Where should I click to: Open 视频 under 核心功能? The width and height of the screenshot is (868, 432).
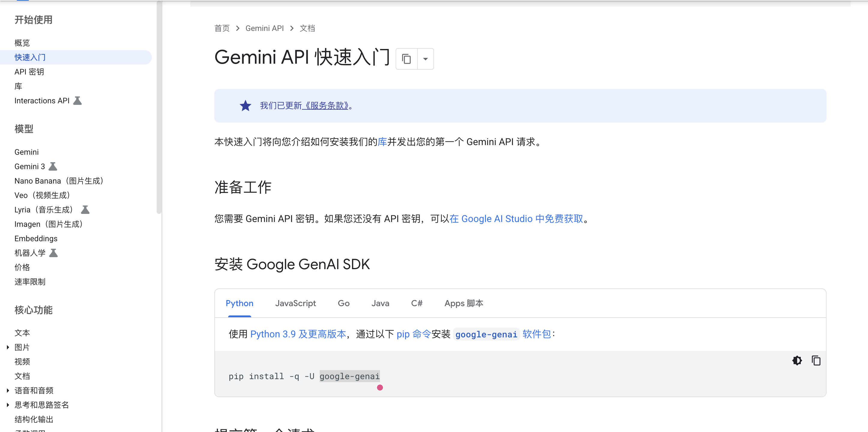click(22, 361)
